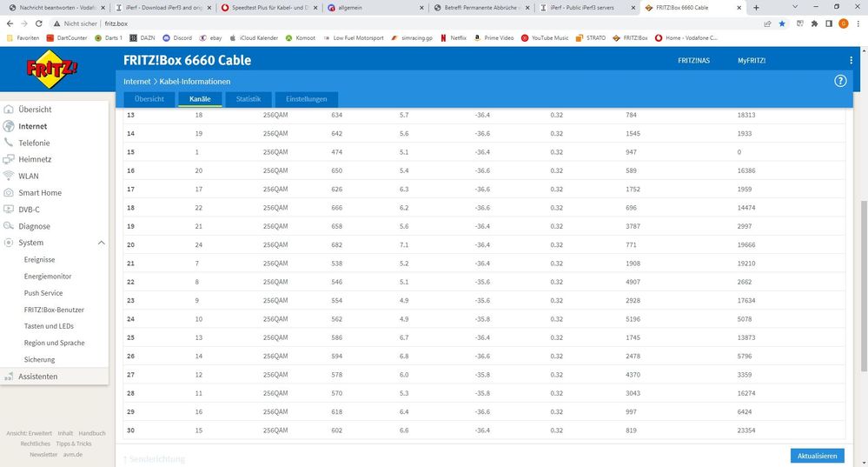Click the WLAN wifi icon
Screen dimensions: 868x467
[9, 176]
